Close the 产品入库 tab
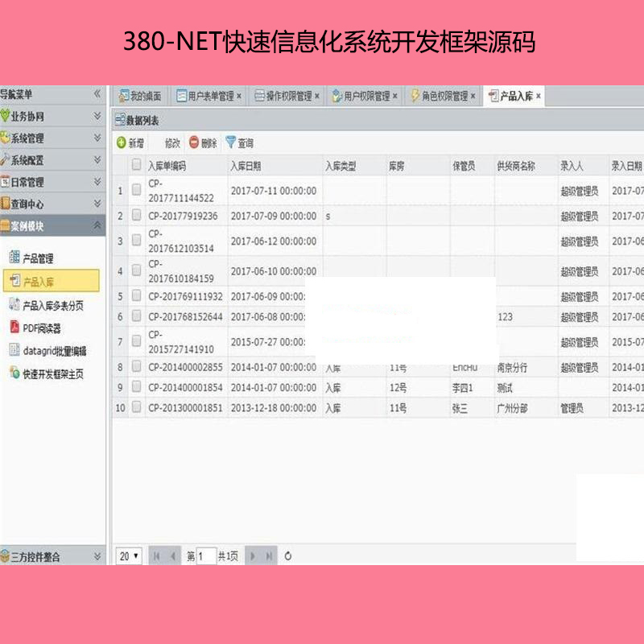The height and width of the screenshot is (644, 644). pos(539,96)
